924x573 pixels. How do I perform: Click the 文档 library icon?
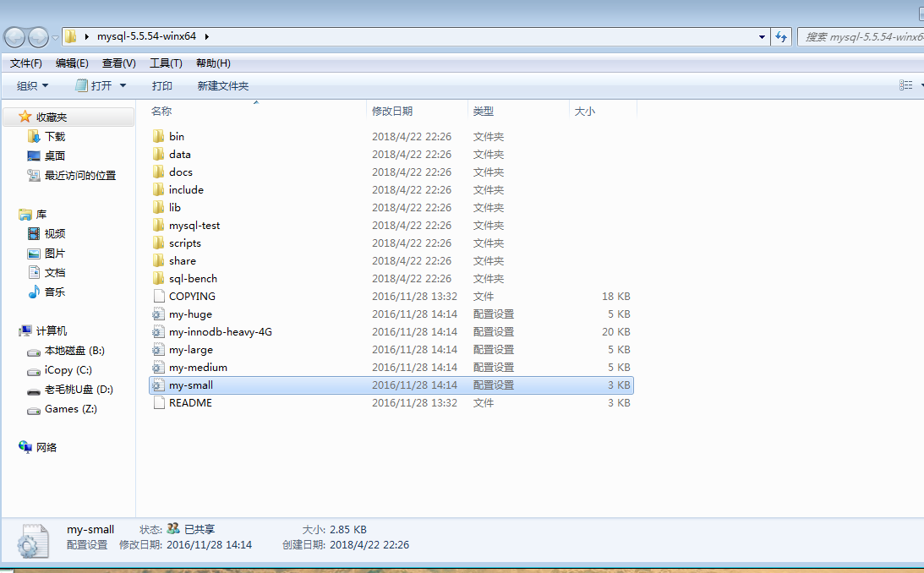[34, 273]
